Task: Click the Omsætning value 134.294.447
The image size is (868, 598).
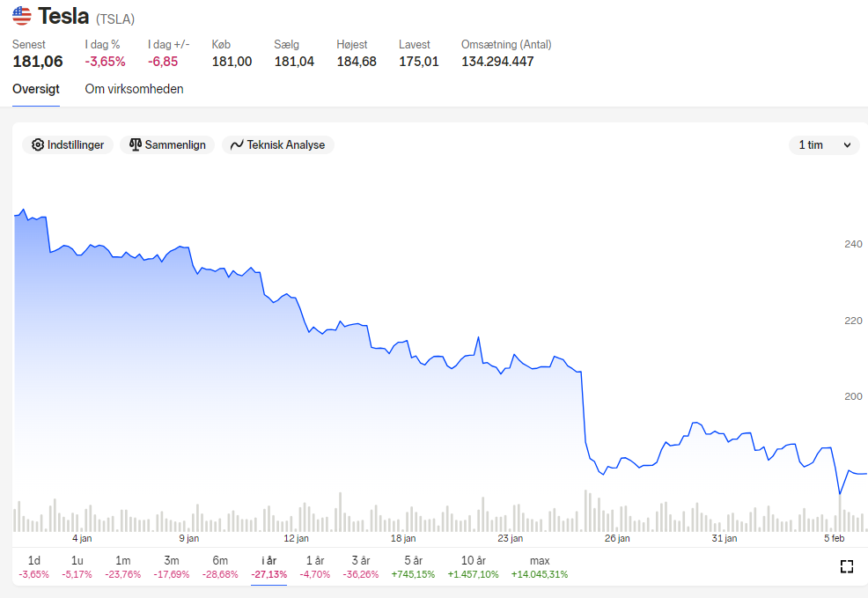Action: point(497,62)
